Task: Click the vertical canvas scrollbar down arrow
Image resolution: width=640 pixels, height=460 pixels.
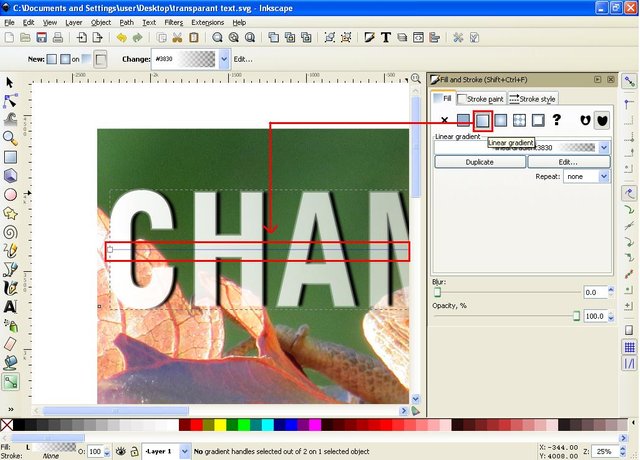Action: (x=416, y=398)
